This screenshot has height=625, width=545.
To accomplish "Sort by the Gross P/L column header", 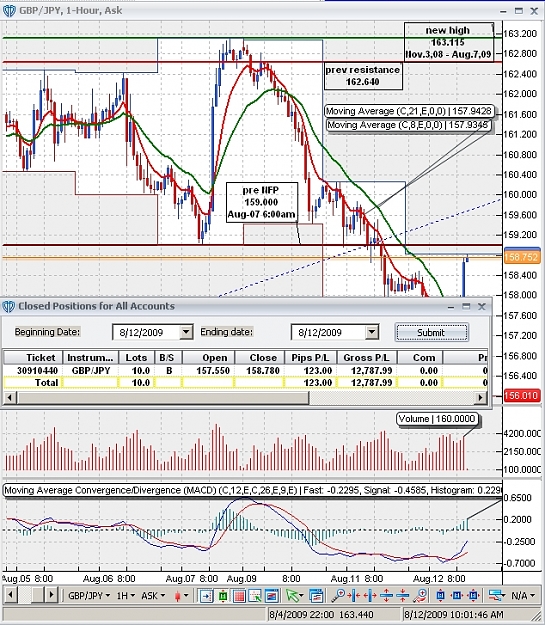I will coord(367,357).
